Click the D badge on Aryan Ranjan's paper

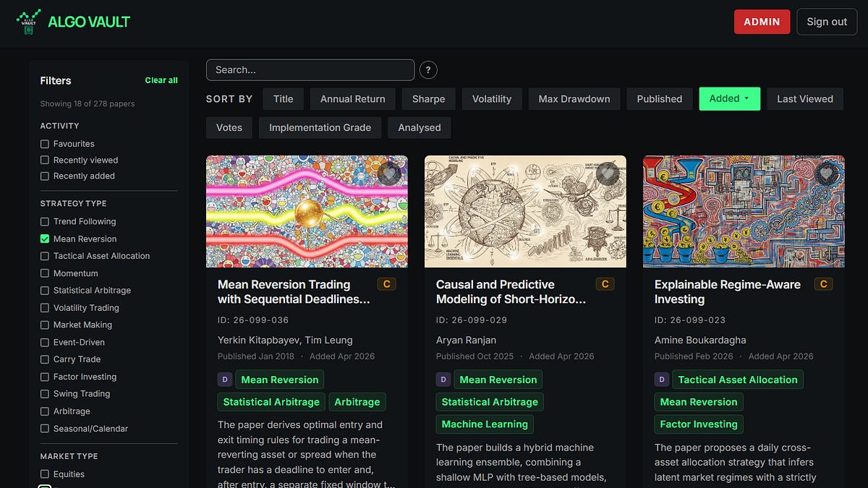tap(443, 380)
